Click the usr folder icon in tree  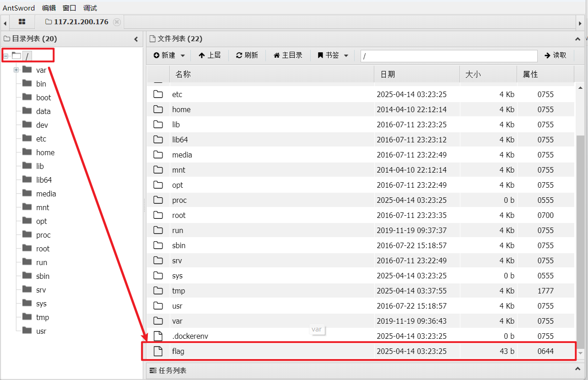pyautogui.click(x=27, y=331)
